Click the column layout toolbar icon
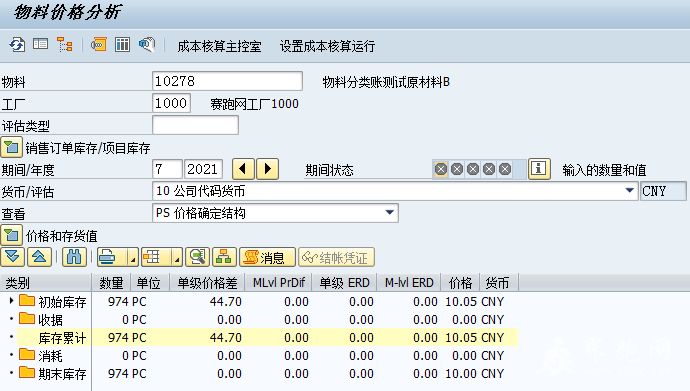Viewport: 690px width, 391px height. tap(122, 44)
